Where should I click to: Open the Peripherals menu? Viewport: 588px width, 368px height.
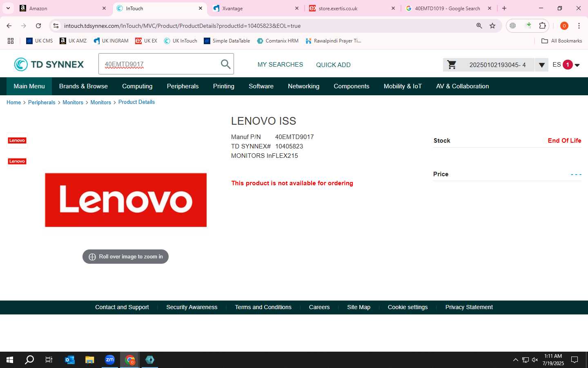coord(183,86)
